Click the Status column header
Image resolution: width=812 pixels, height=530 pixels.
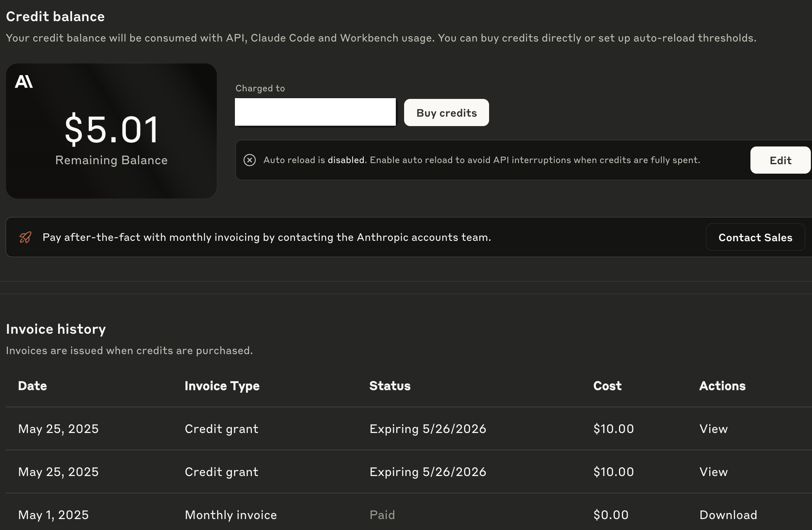tap(390, 386)
